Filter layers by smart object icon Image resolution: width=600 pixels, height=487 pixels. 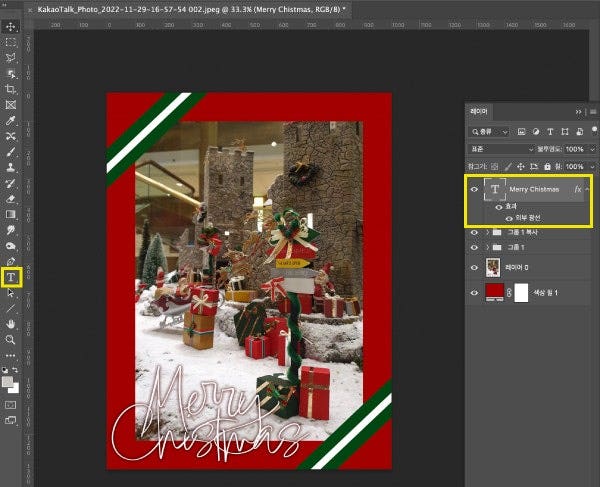[579, 132]
